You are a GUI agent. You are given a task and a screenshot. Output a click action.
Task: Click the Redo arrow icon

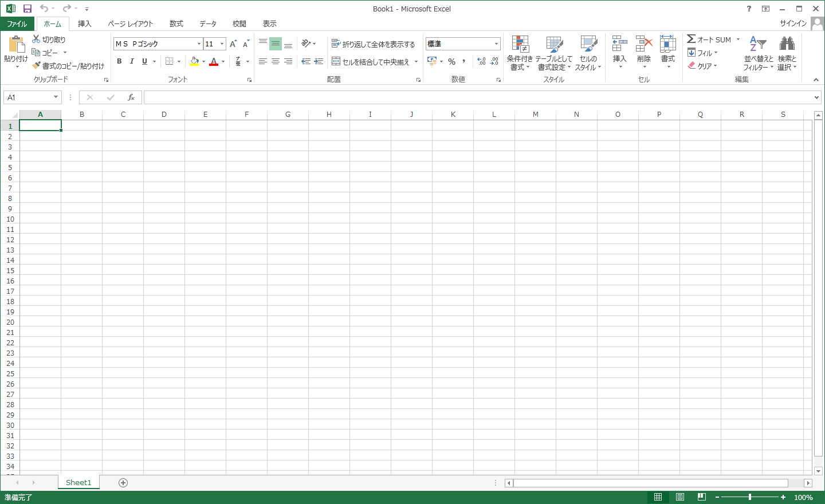pos(66,9)
